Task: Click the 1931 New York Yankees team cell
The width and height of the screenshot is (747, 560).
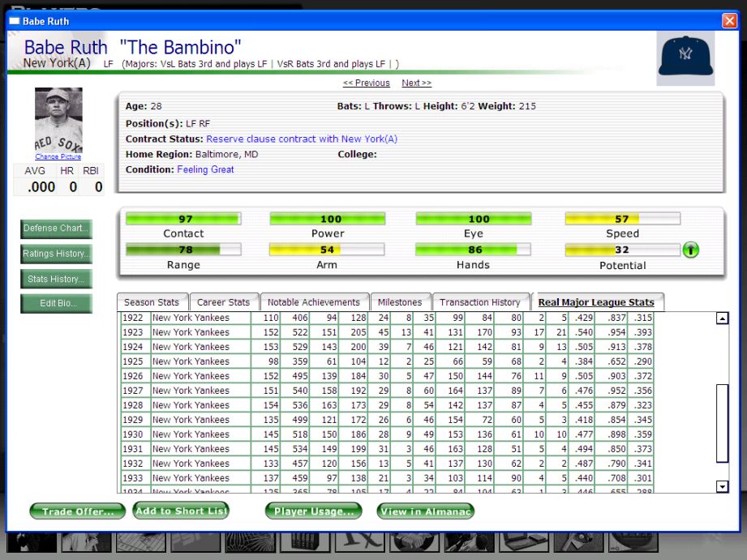Action: pyautogui.click(x=201, y=449)
